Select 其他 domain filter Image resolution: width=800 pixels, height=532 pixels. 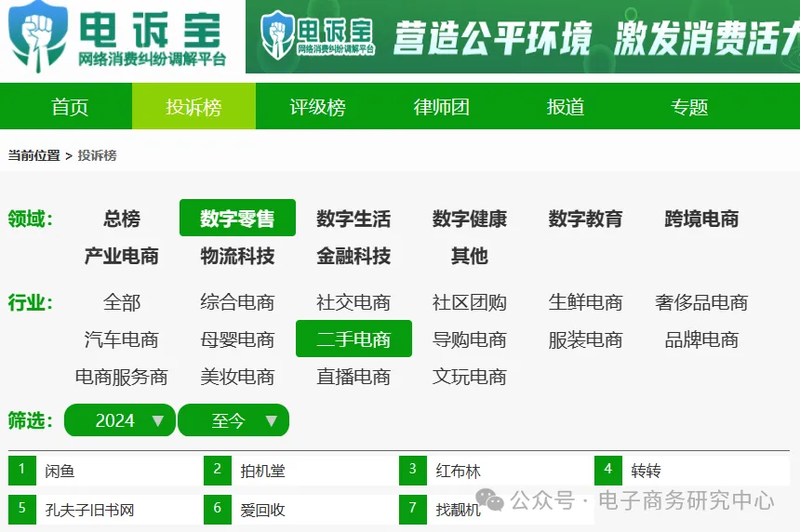[470, 256]
